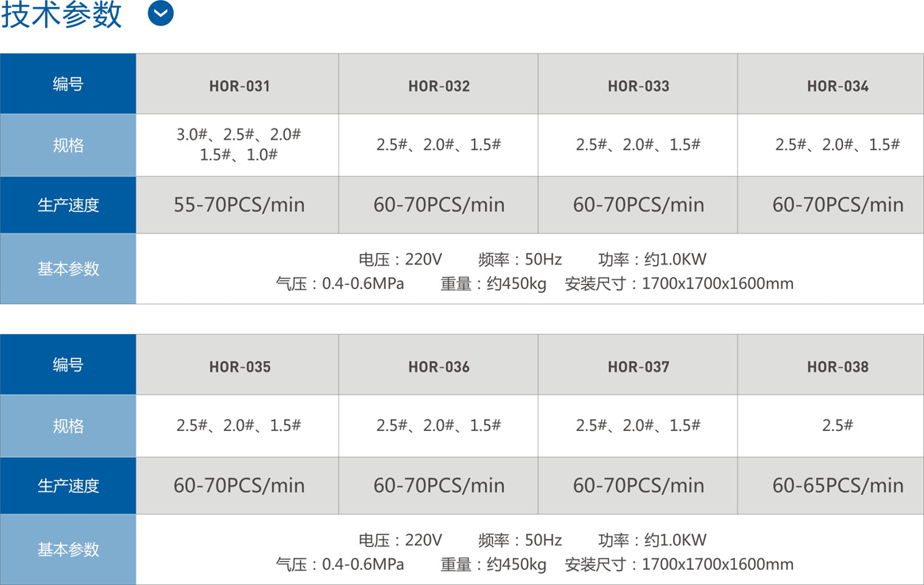Click the HOR-034 model cell
This screenshot has height=585, width=924.
click(831, 83)
